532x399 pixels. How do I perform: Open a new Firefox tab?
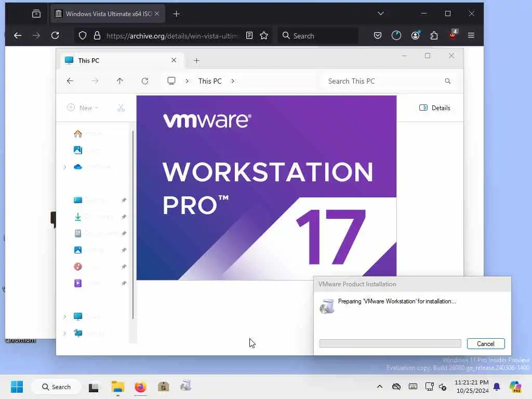(x=176, y=14)
